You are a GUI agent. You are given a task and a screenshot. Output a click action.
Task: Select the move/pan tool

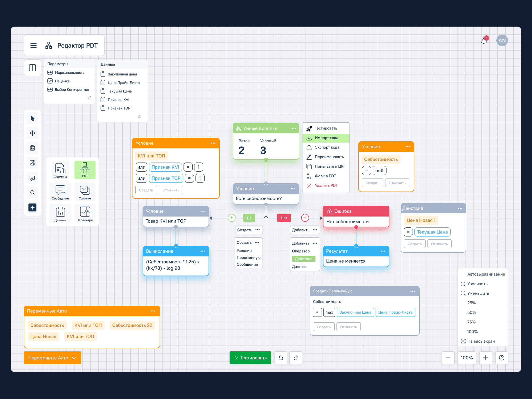coord(32,133)
